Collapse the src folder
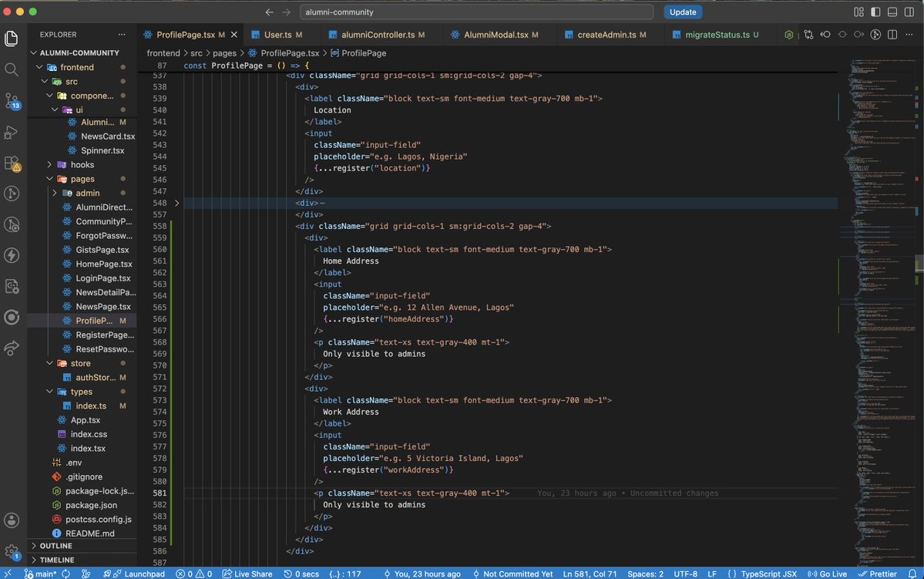The width and height of the screenshot is (924, 579). 44,82
